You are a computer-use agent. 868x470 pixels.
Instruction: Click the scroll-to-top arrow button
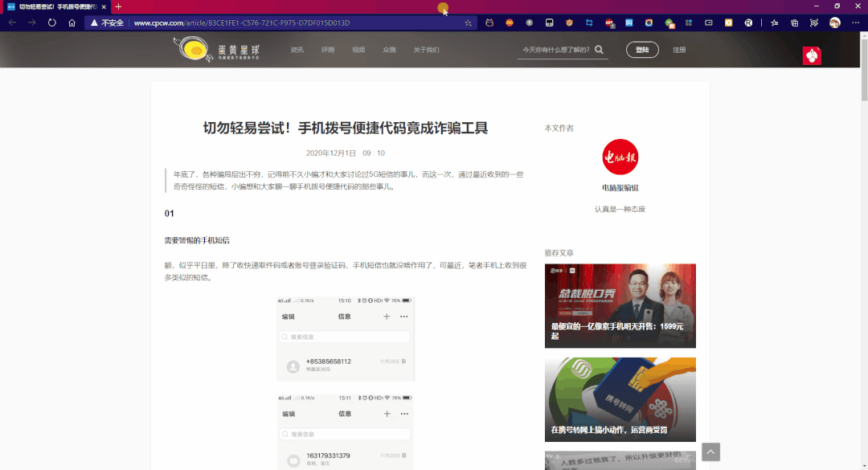click(x=710, y=452)
